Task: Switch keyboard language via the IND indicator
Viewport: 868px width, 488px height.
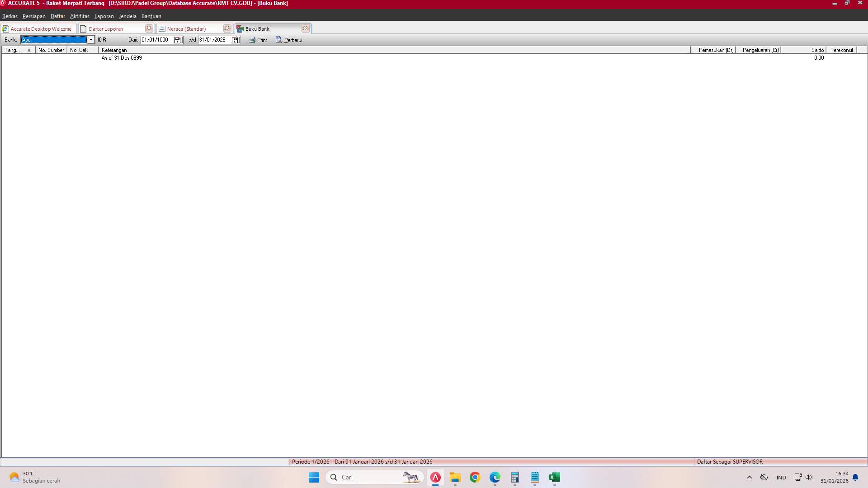Action: click(782, 478)
